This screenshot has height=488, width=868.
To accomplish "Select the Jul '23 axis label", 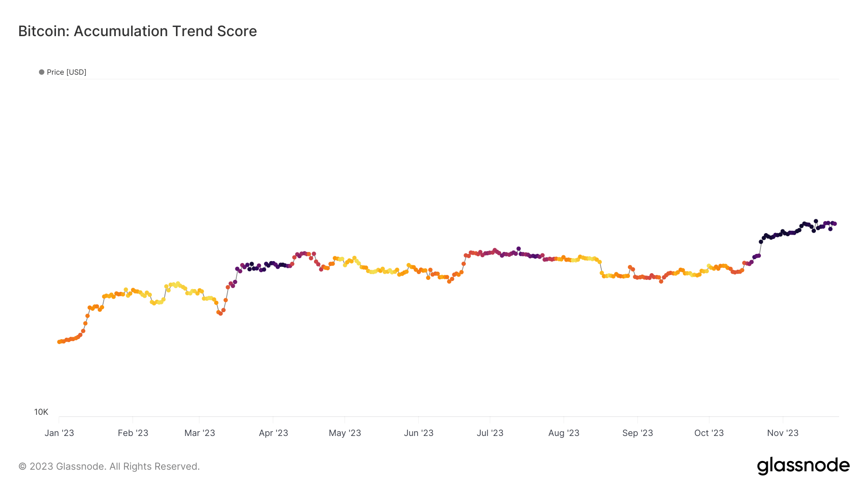I will [490, 433].
